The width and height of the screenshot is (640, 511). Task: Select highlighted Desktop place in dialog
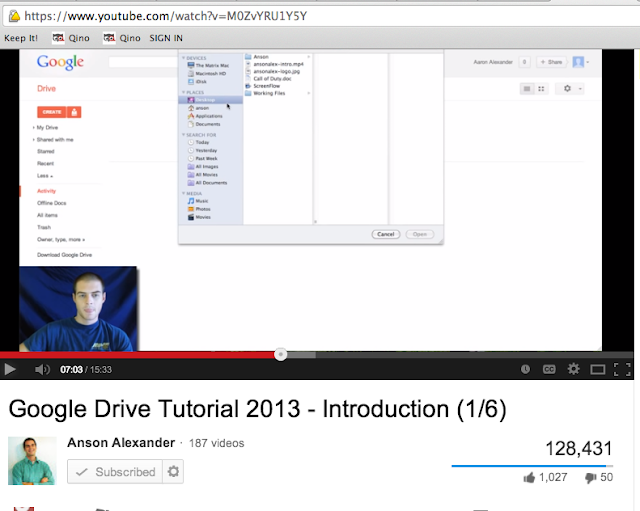pyautogui.click(x=211, y=100)
